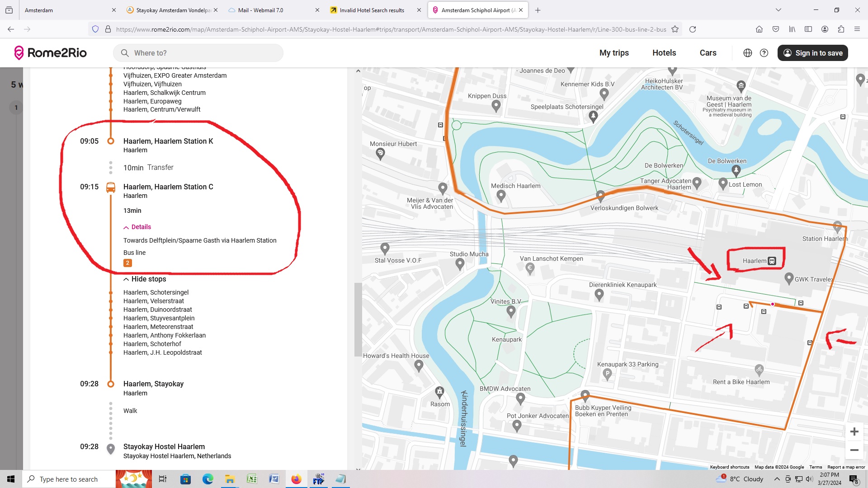Click Sign in to save button
Image resolution: width=868 pixels, height=488 pixels.
pos(813,53)
